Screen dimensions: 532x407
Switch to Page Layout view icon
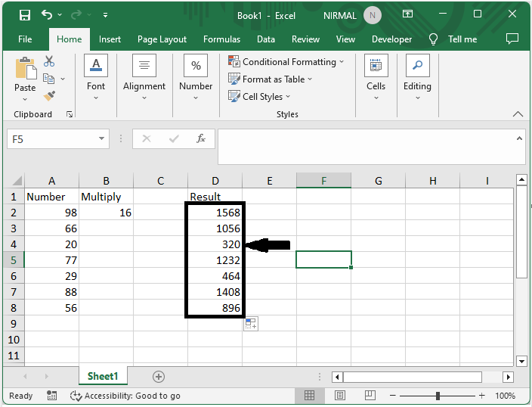(x=339, y=395)
